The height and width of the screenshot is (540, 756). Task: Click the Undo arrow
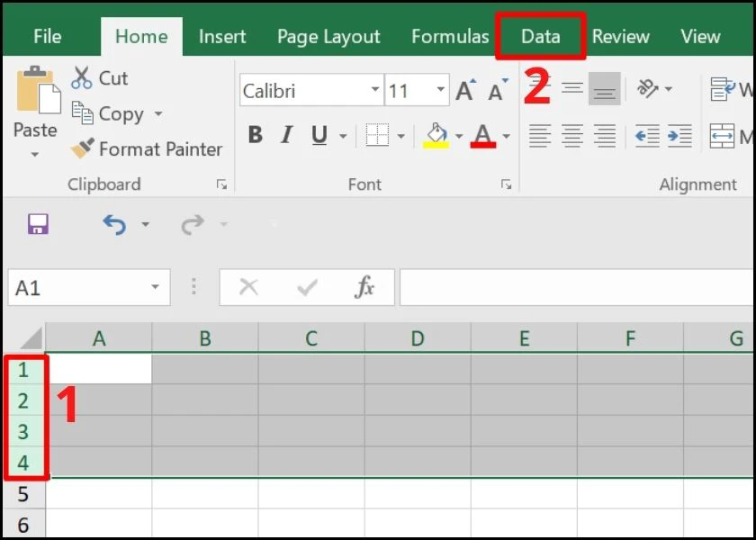point(114,224)
